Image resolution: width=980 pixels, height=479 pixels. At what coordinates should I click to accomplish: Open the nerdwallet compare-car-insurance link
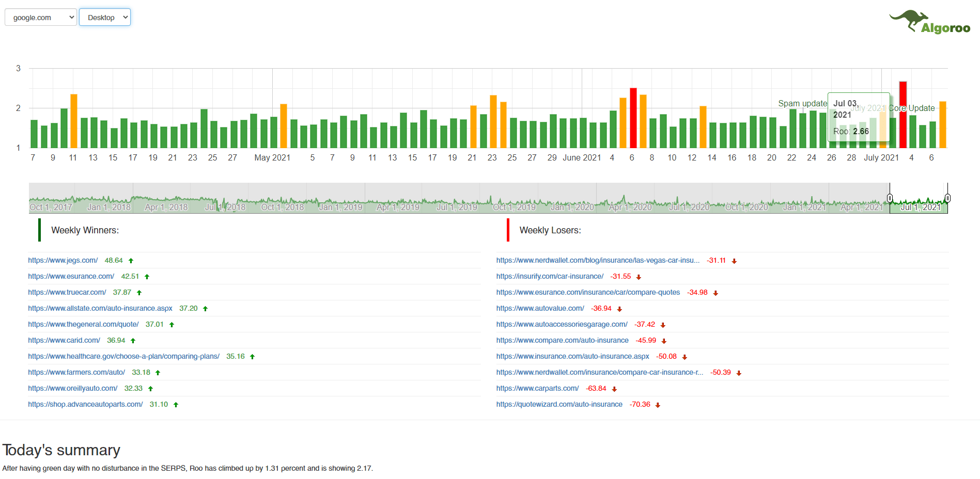tap(600, 372)
